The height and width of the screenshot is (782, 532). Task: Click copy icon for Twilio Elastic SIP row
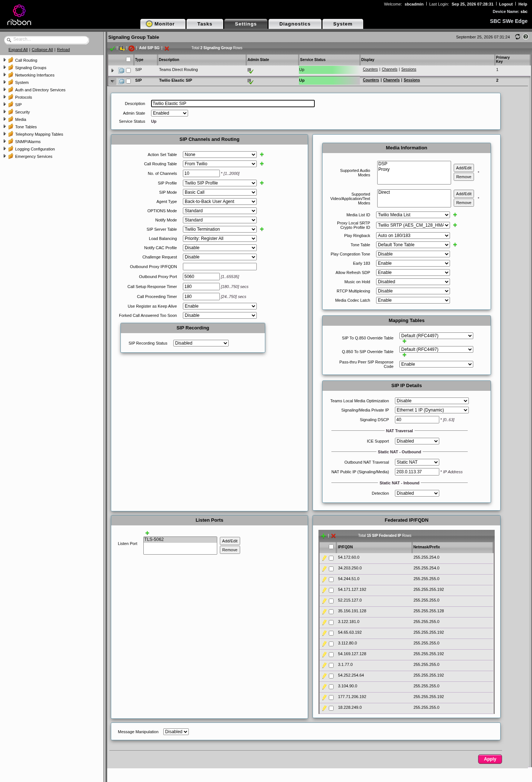[121, 81]
